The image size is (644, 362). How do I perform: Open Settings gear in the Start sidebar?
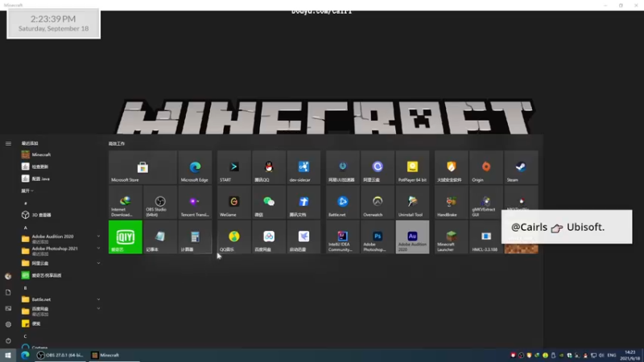8,324
